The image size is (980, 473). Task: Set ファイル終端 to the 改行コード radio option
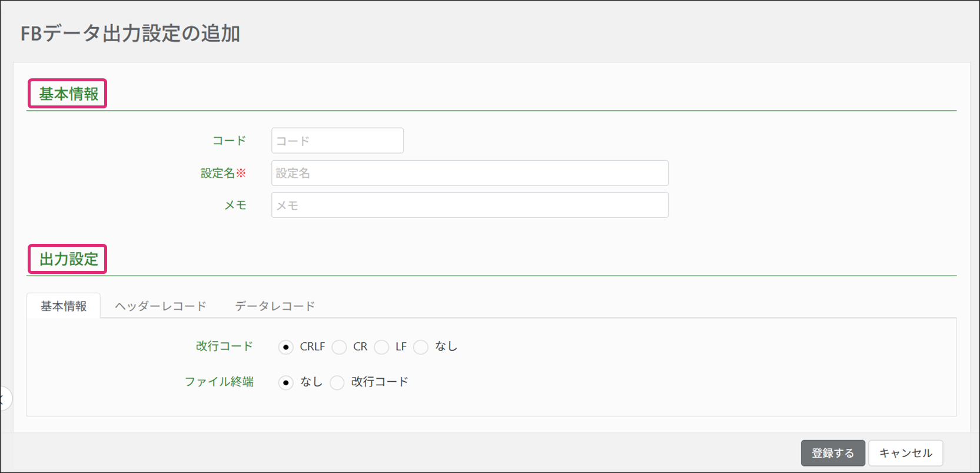tap(337, 382)
